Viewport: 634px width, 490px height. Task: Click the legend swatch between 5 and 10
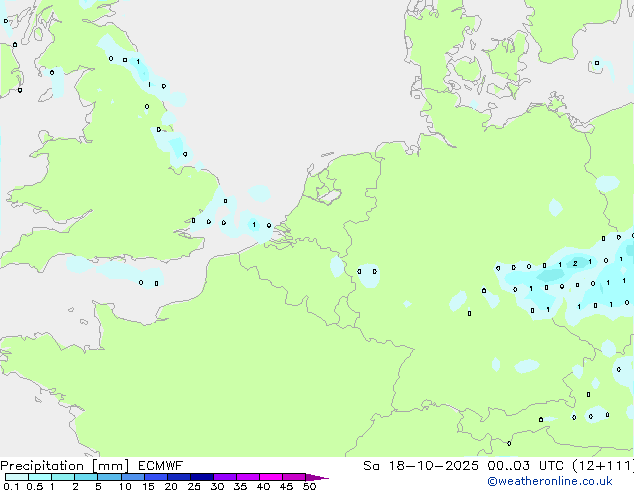pos(110,477)
